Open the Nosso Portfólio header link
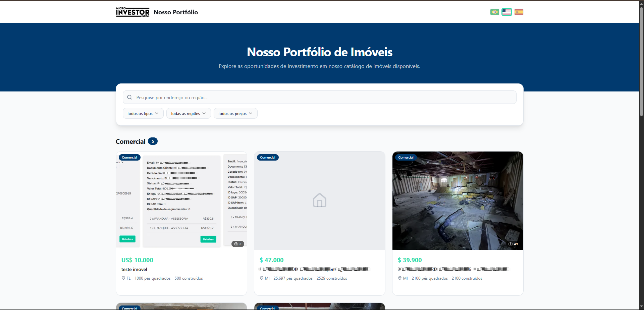 coord(176,12)
